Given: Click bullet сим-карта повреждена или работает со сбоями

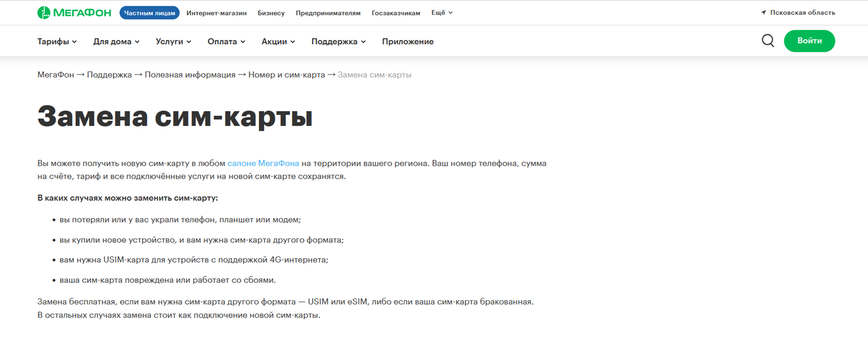Looking at the screenshot, I should pos(168,281).
